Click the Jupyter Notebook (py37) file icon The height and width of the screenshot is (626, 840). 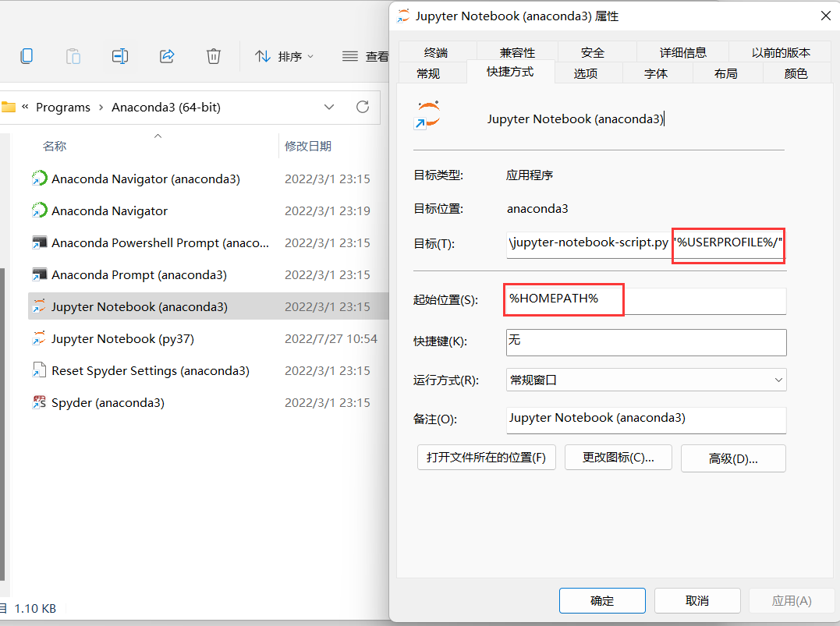pos(39,338)
